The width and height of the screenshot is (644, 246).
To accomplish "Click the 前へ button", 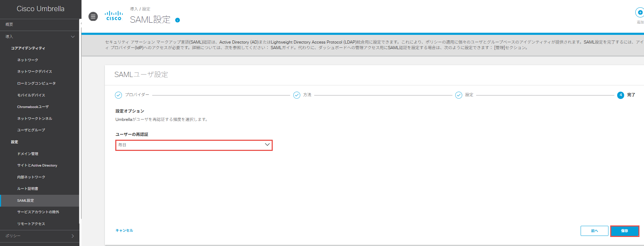I will pos(594,231).
